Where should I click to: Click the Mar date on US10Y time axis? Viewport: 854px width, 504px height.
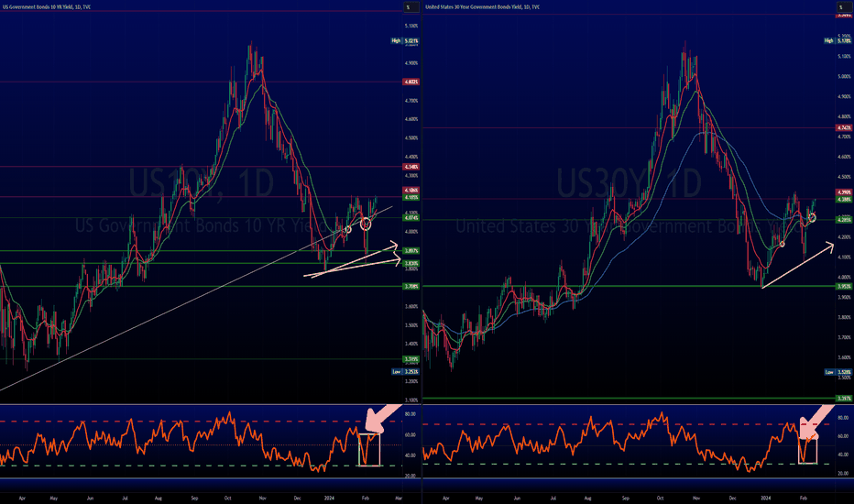point(398,498)
